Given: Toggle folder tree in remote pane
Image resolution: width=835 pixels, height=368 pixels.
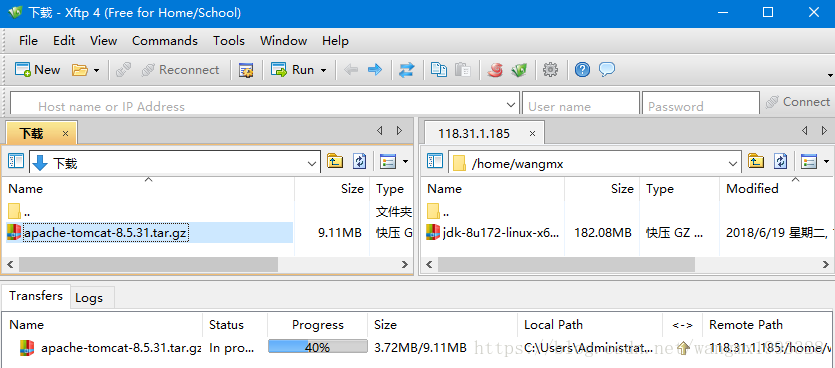Looking at the screenshot, I should click(x=435, y=162).
